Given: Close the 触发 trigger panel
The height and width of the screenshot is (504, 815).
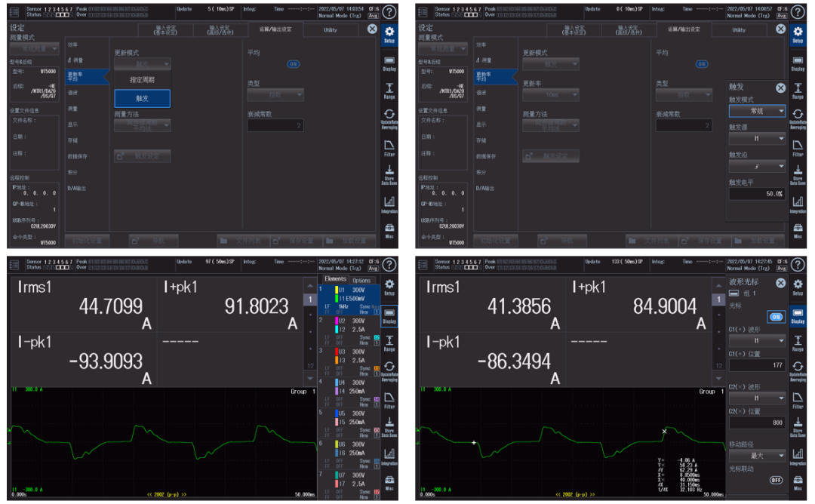Looking at the screenshot, I should (x=780, y=88).
